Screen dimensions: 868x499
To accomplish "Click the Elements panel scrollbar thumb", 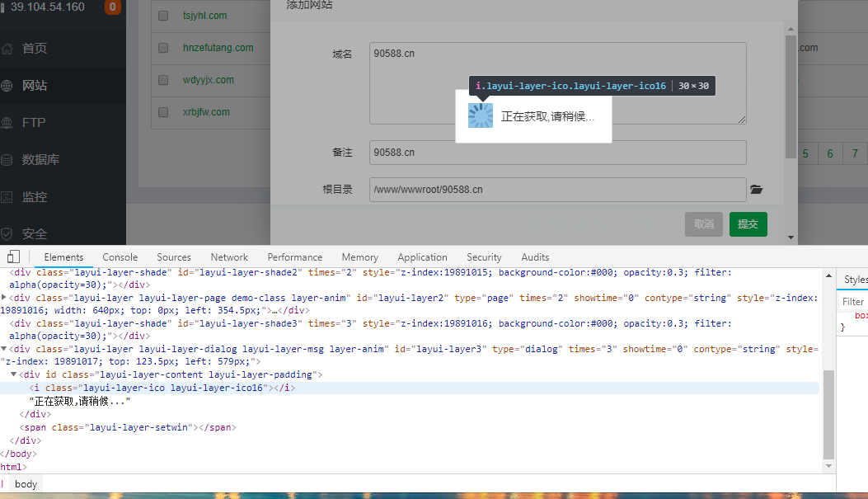I will [x=828, y=414].
